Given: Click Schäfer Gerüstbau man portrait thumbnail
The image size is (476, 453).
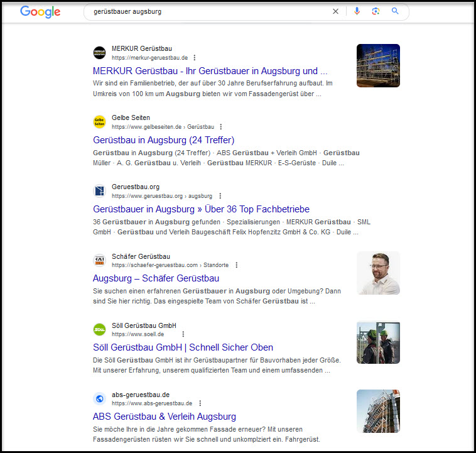Looking at the screenshot, I should click(378, 273).
